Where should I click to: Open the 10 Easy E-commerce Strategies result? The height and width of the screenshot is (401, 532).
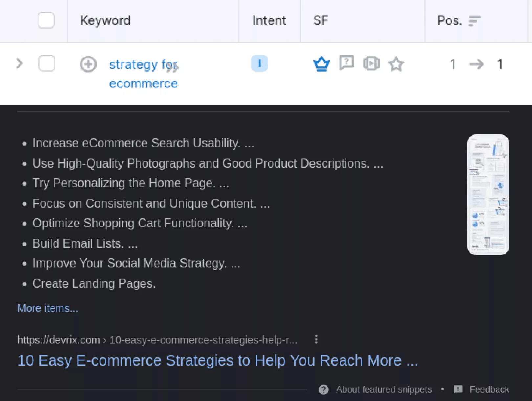[x=217, y=360]
